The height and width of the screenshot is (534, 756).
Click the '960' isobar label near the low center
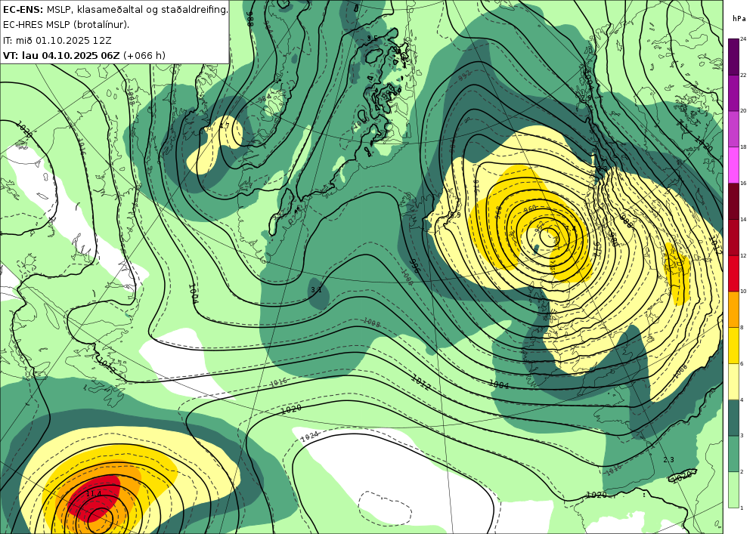click(x=529, y=209)
